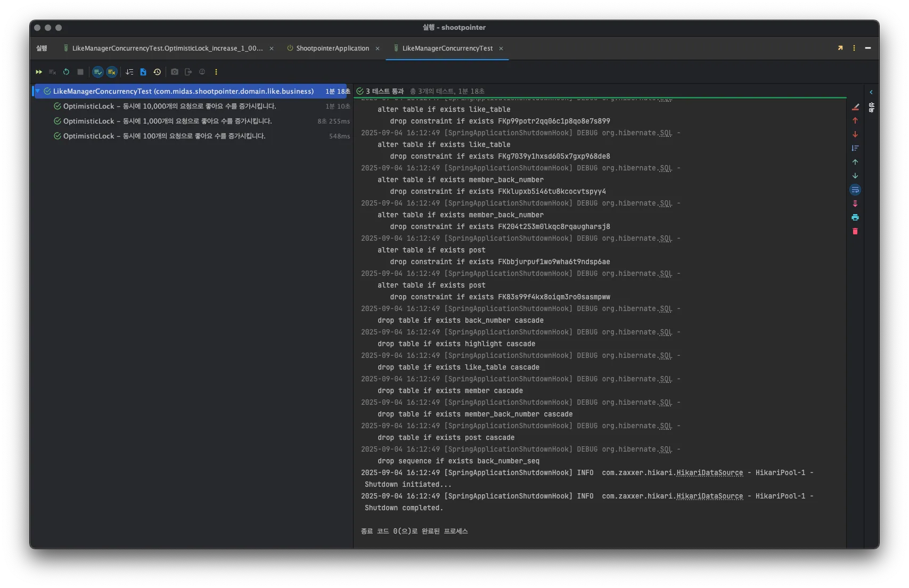Viewport: 909px width, 588px height.
Task: Toggle Show Ignored tests filter
Action: point(112,72)
